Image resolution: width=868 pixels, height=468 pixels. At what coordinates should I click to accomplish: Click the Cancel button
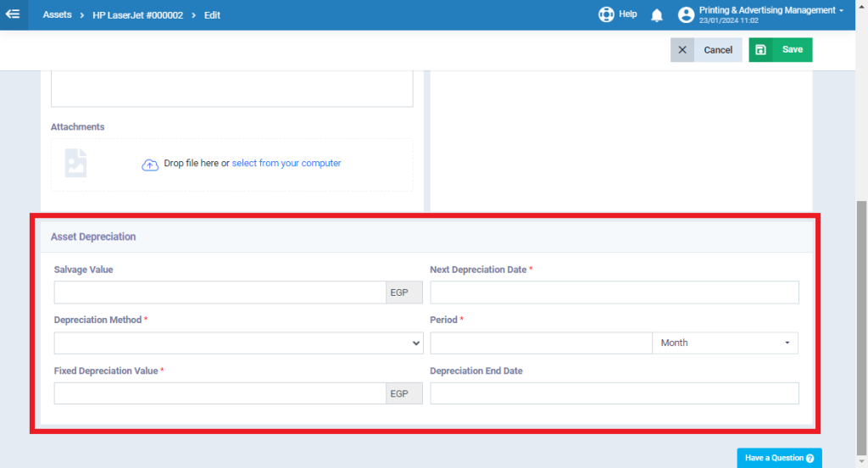click(718, 50)
